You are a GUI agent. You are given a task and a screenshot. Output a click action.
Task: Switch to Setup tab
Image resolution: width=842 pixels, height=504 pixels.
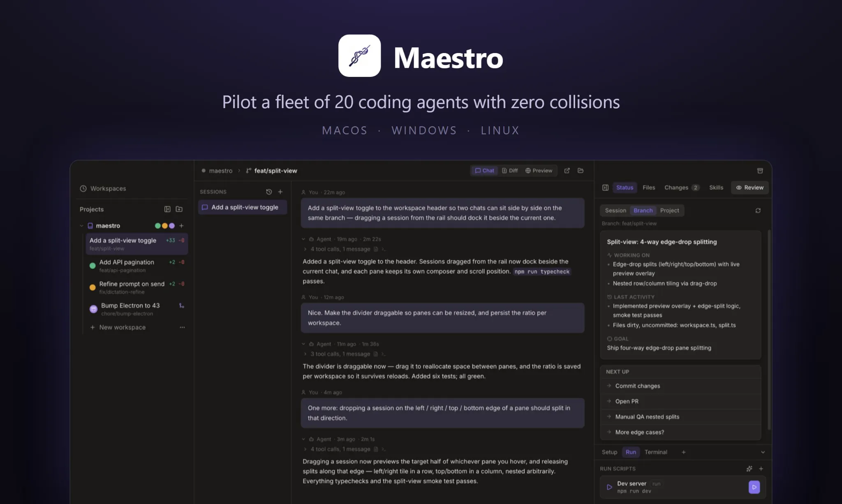(x=609, y=452)
